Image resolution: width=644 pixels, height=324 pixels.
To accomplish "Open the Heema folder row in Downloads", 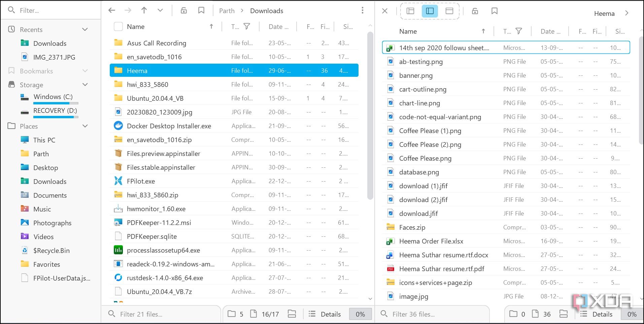I will pos(137,71).
